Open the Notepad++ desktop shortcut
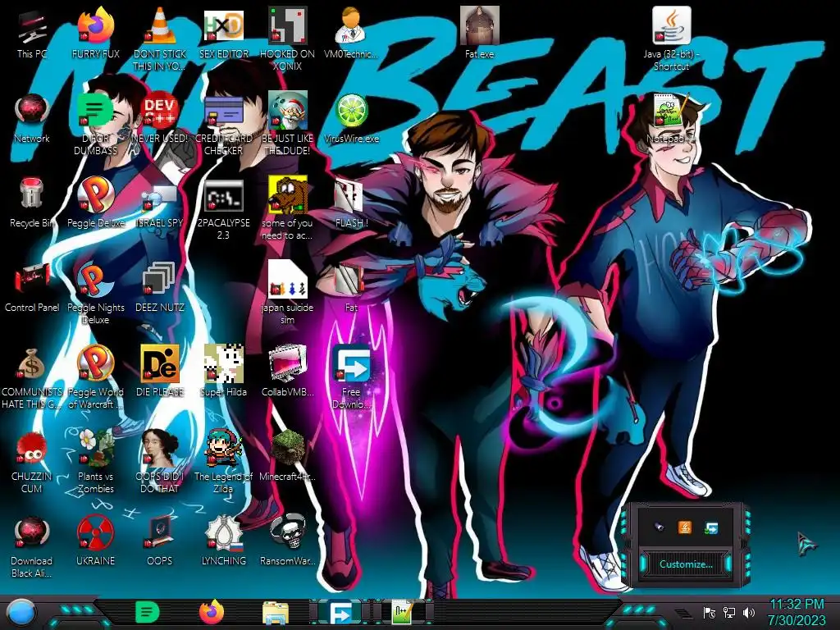This screenshot has height=630, width=840. point(671,118)
